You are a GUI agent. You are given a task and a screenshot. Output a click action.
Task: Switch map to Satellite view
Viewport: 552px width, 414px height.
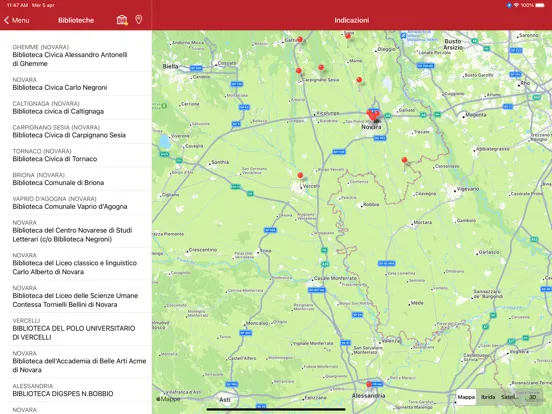(510, 397)
